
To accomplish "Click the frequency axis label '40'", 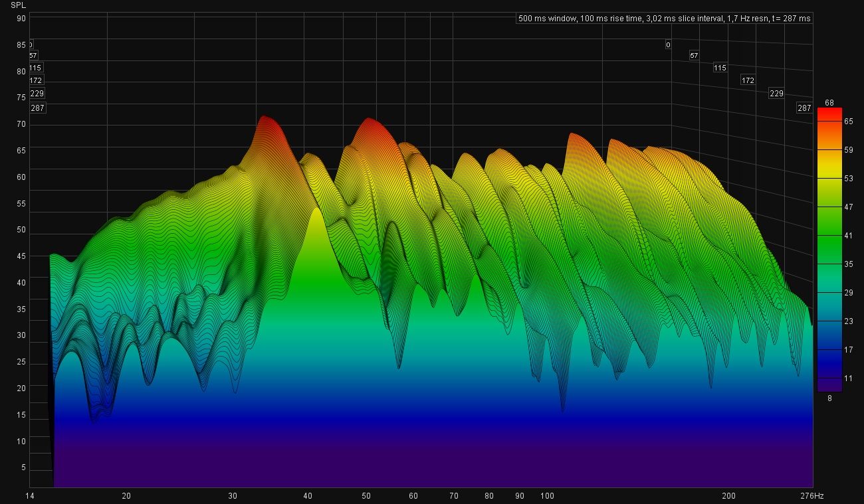I will [x=308, y=496].
